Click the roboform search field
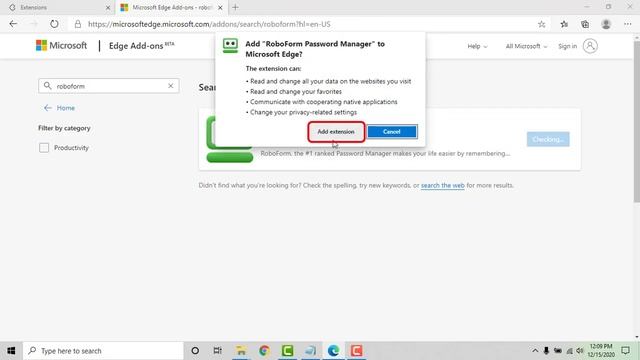 click(110, 86)
